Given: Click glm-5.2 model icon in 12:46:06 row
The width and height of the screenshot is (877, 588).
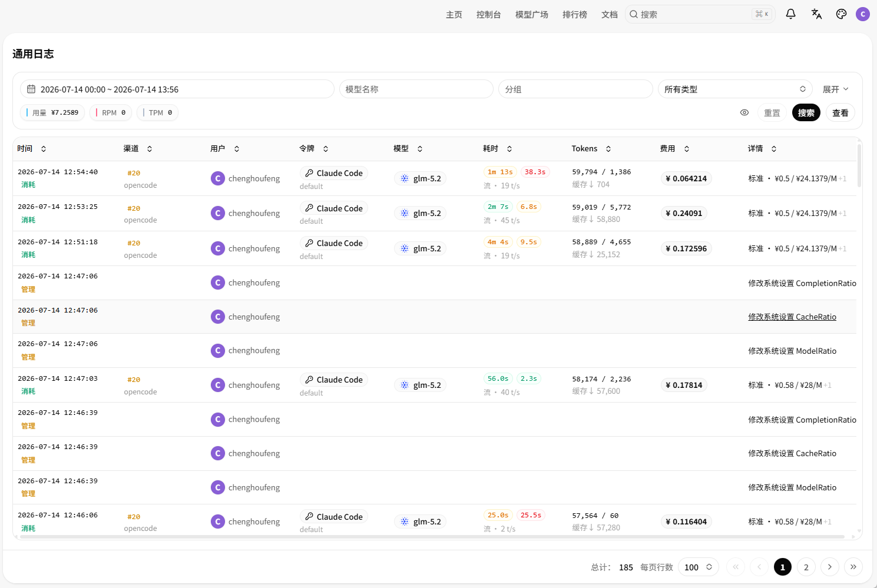Looking at the screenshot, I should tap(405, 521).
